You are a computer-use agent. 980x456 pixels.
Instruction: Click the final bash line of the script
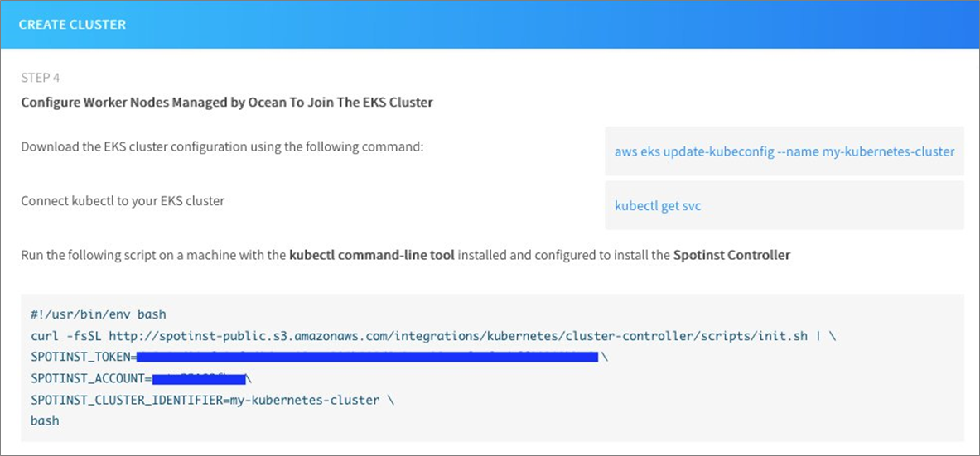click(x=45, y=420)
